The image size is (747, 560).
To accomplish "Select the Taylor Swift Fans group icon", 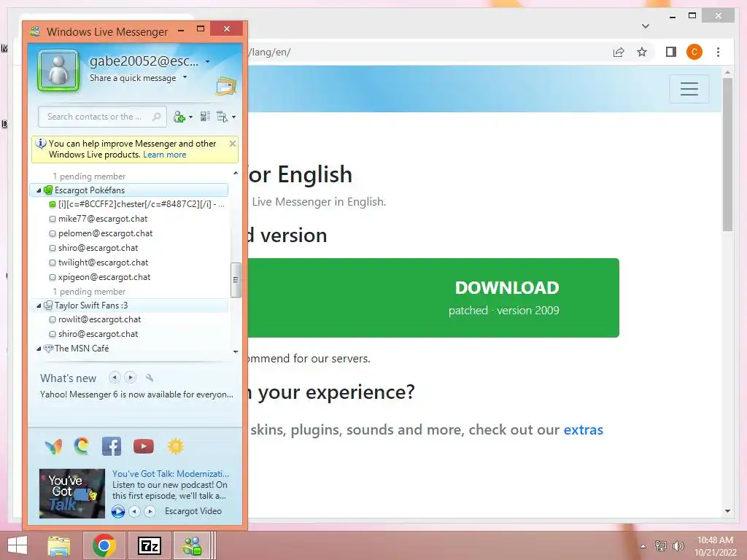I will (48, 306).
